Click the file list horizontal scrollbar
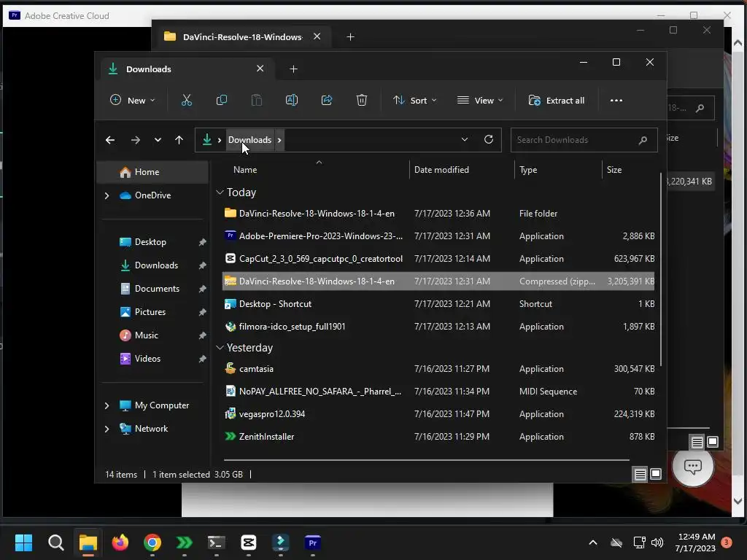747x560 pixels. click(426, 460)
